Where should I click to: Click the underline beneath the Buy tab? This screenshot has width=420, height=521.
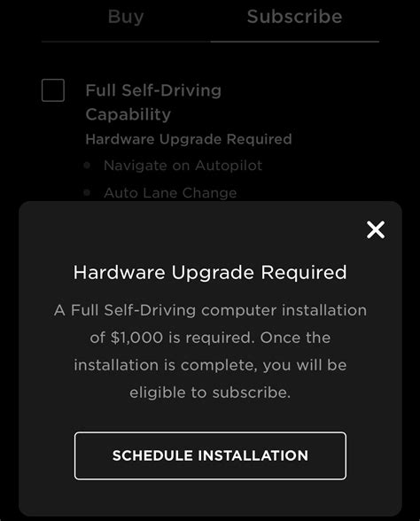126,42
